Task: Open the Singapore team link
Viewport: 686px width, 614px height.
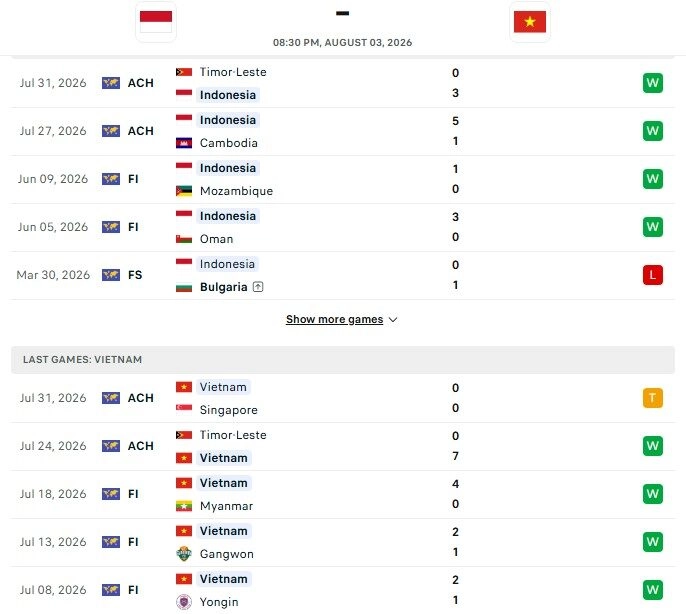Action: [228, 410]
